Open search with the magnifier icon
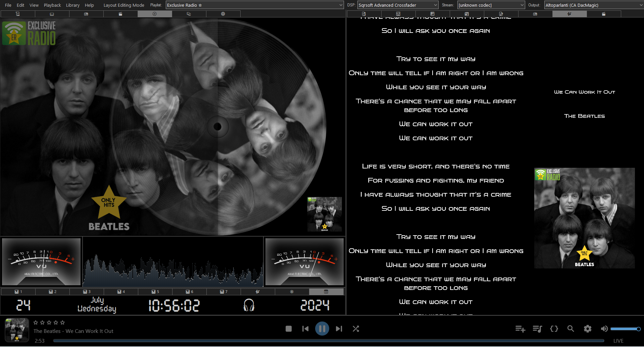 pos(571,329)
